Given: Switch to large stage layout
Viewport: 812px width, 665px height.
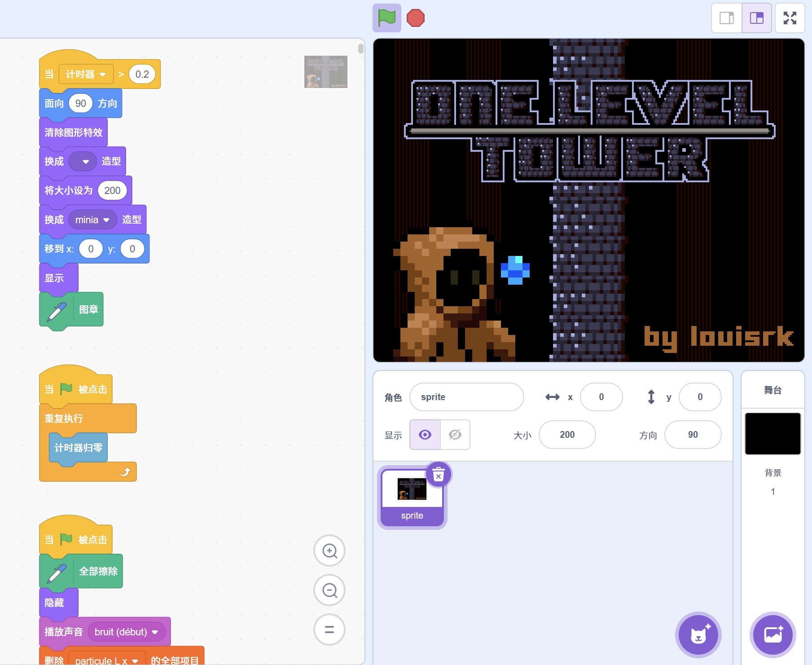Looking at the screenshot, I should point(757,18).
